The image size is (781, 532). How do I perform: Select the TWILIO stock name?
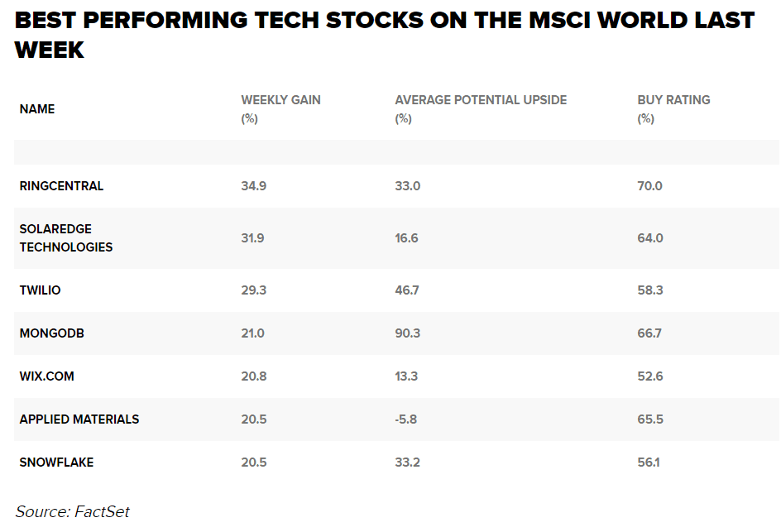pos(41,290)
